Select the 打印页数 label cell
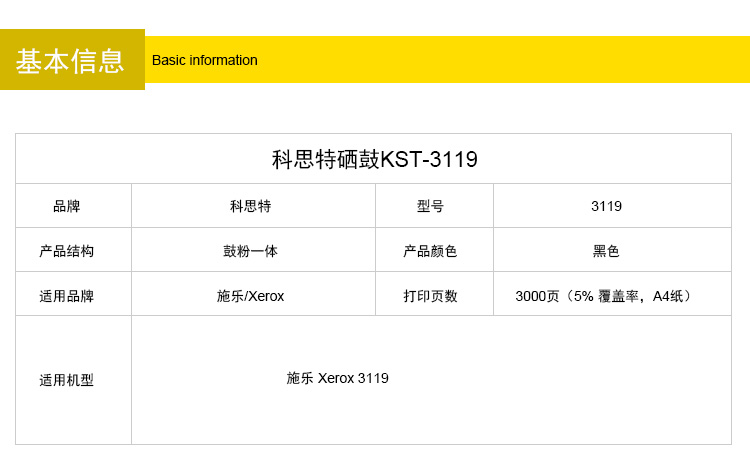The width and height of the screenshot is (750, 465). click(430, 296)
